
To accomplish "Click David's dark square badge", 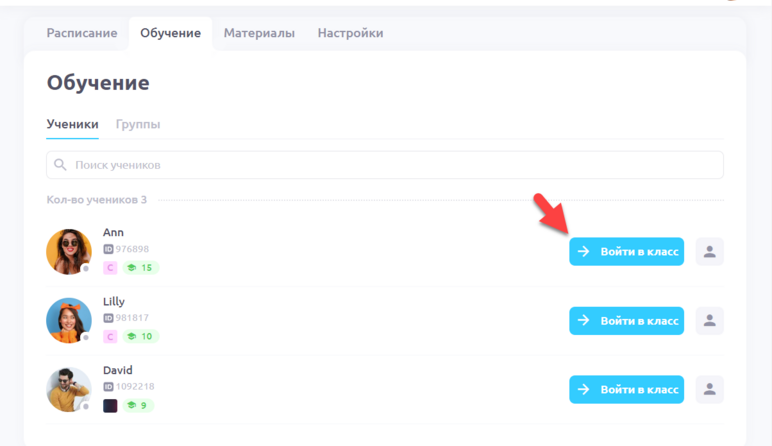I will (110, 406).
